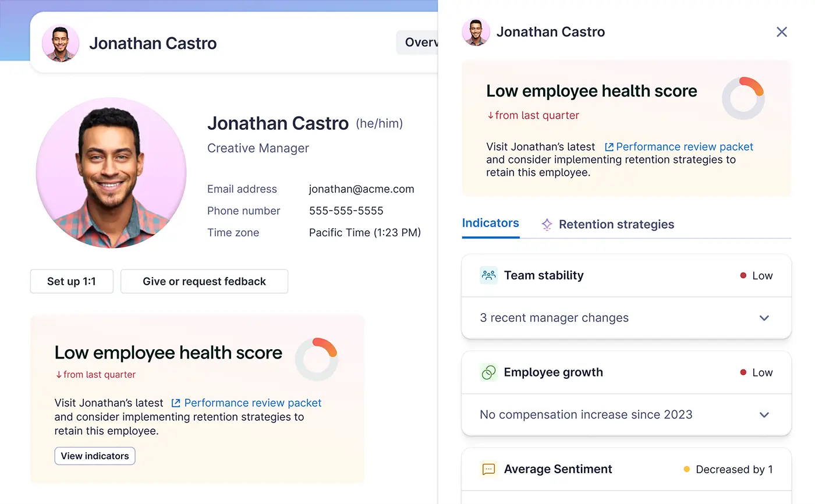Image resolution: width=815 pixels, height=504 pixels.
Task: Click the red Low status dot for Team stability
Action: [x=743, y=275]
